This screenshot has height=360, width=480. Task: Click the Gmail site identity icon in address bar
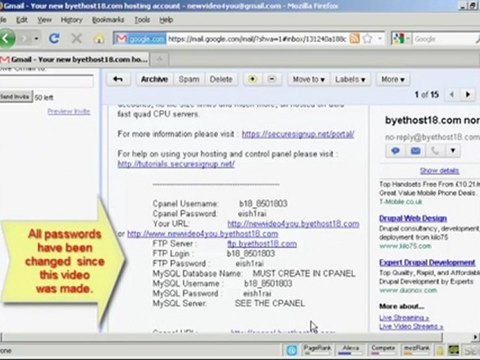[140, 39]
